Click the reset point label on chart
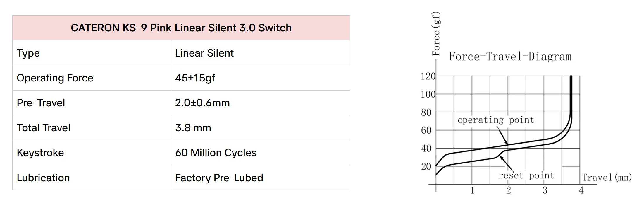The image size is (644, 208). pyautogui.click(x=526, y=175)
